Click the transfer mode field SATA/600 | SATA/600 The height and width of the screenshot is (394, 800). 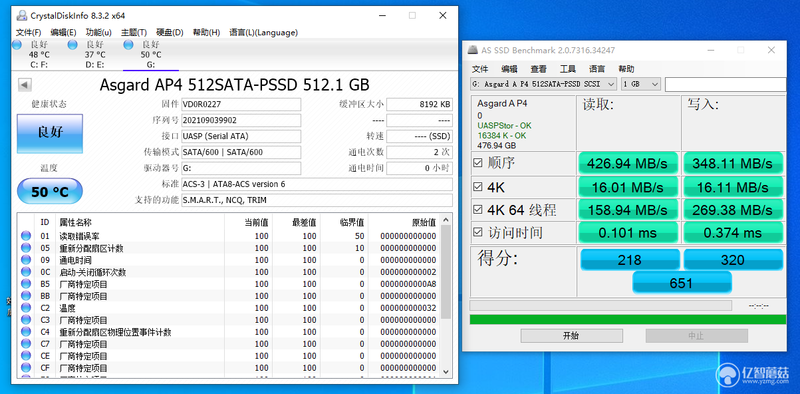click(241, 152)
